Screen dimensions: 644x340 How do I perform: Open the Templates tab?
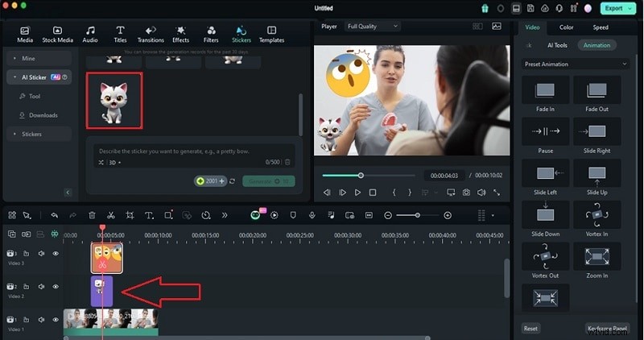(271, 35)
